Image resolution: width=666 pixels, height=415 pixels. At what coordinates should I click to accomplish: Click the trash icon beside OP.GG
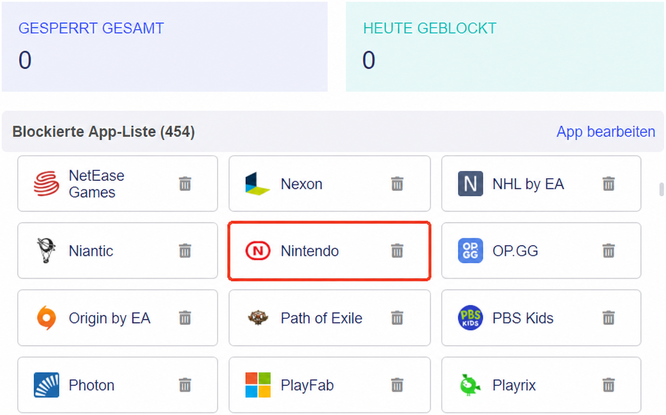tap(608, 251)
